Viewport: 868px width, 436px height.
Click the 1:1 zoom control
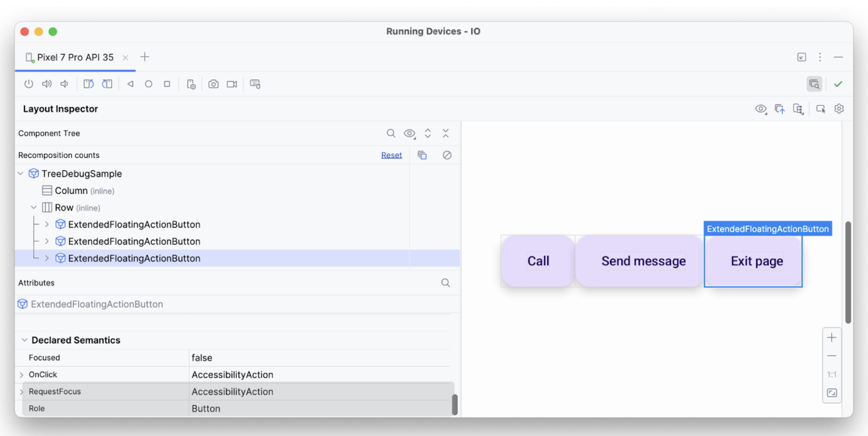point(832,374)
